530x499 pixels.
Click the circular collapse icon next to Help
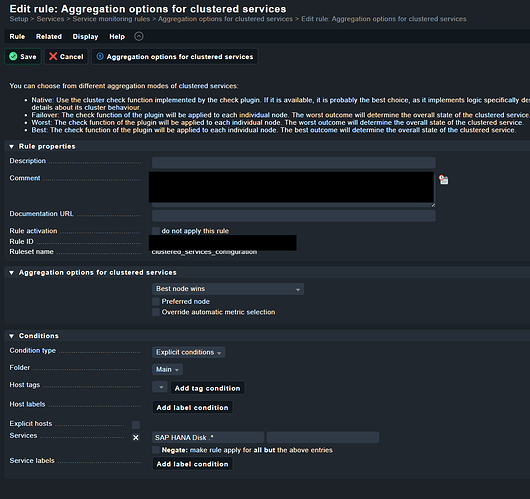click(x=139, y=36)
